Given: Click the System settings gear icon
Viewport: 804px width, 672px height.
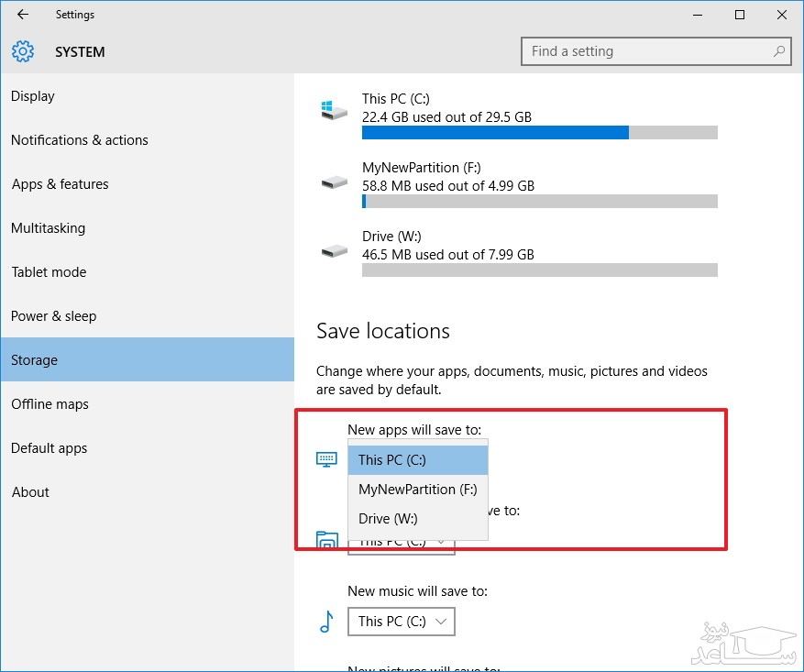Looking at the screenshot, I should coord(23,51).
